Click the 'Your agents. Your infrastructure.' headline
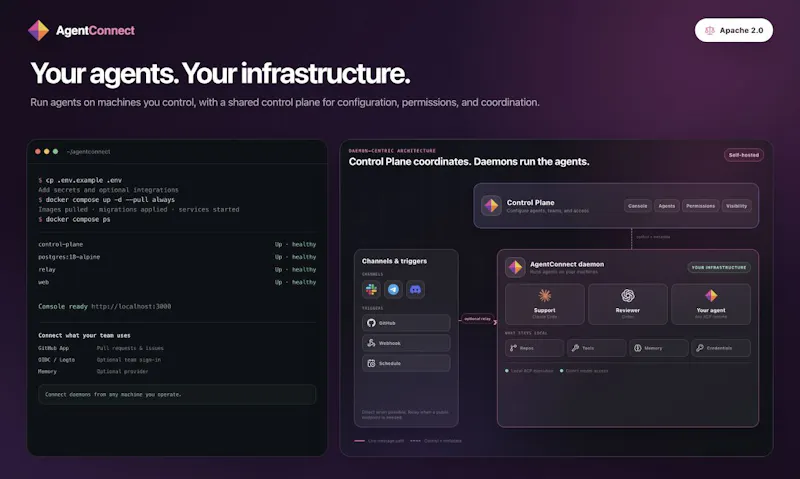 click(x=220, y=73)
